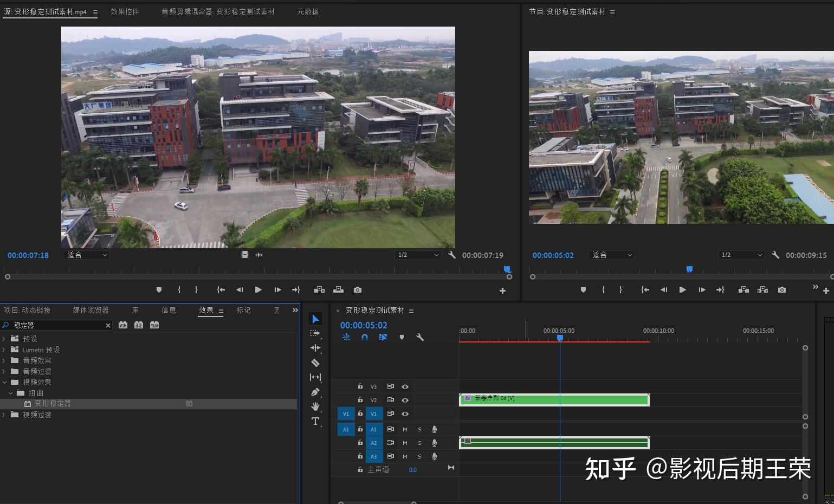Click Export Frame camera in program monitor
This screenshot has width=834, height=504.
point(782,290)
